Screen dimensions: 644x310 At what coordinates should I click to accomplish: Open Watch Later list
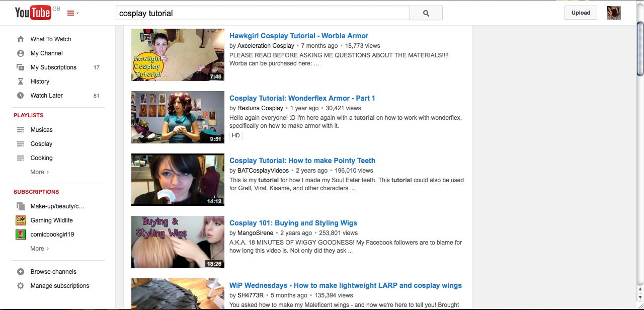click(47, 96)
